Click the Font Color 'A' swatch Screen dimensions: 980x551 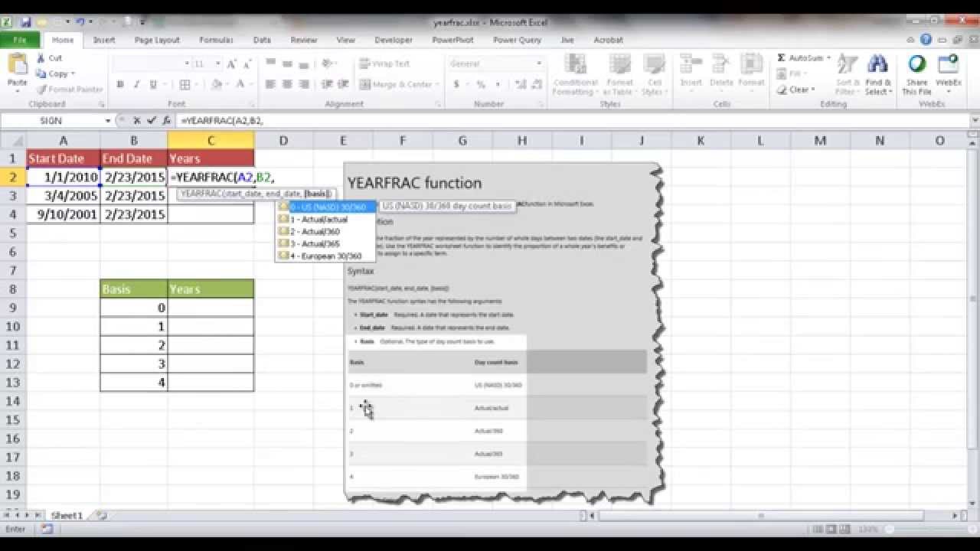pyautogui.click(x=240, y=85)
